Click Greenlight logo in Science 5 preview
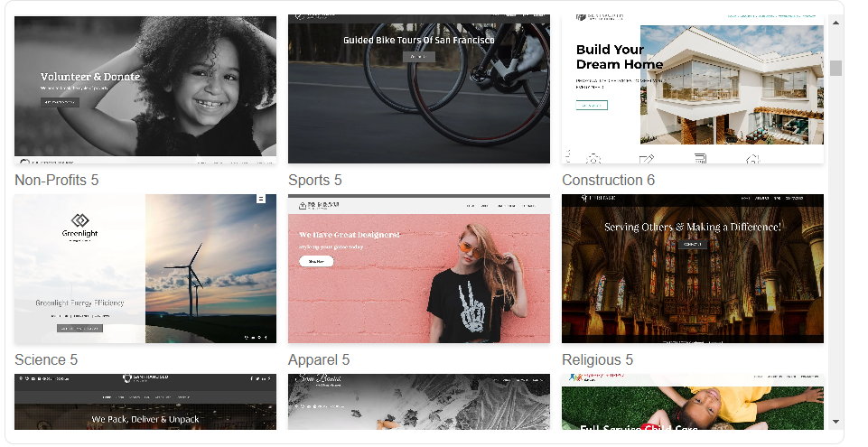Image resolution: width=868 pixels, height=447 pixels. (x=80, y=226)
